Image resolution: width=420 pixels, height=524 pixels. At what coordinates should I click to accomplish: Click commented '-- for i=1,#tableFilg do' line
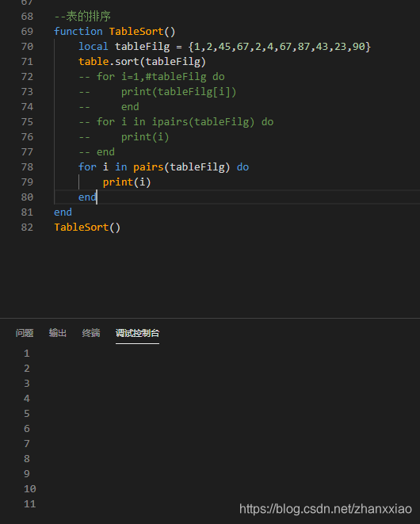pos(151,77)
